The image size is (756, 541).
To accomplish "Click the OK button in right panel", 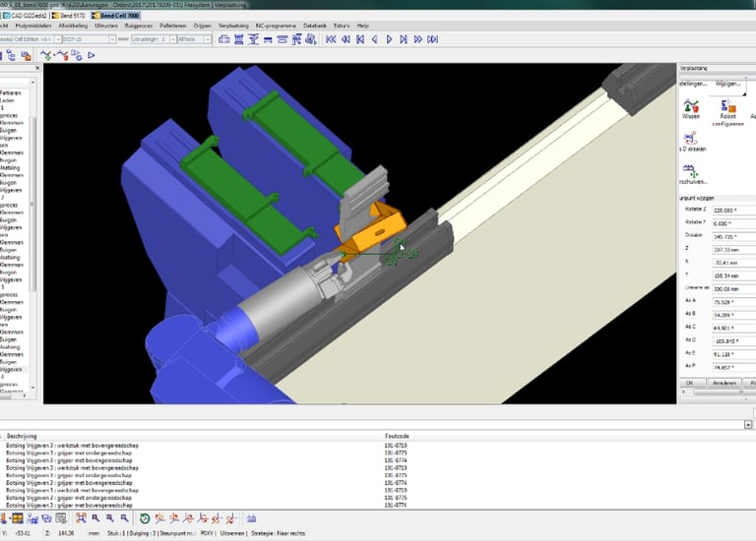I will (x=690, y=383).
